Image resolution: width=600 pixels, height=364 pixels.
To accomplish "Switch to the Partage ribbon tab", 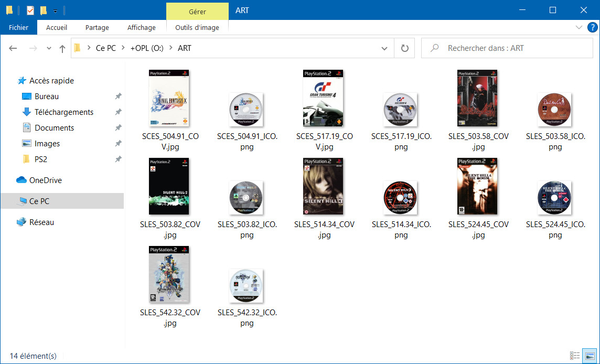I will click(97, 28).
